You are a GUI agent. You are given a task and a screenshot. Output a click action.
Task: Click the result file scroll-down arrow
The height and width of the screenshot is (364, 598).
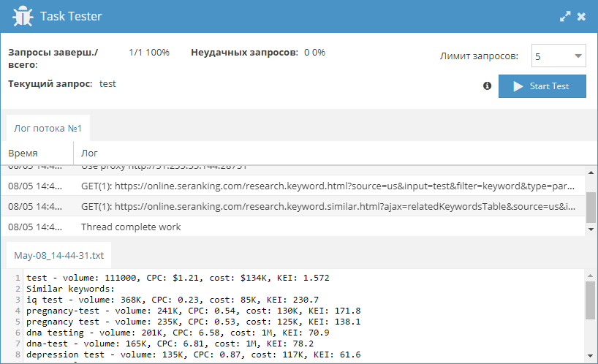click(591, 356)
